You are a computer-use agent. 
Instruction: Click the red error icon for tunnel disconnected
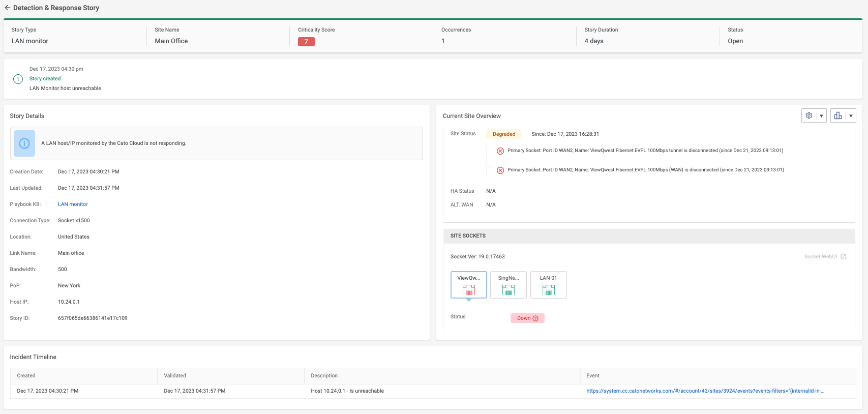click(500, 151)
